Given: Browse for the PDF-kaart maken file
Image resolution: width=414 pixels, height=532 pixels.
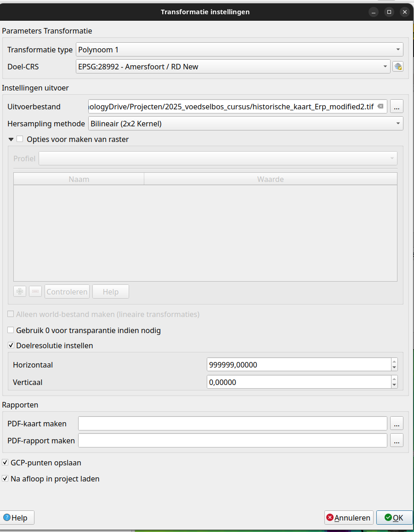Looking at the screenshot, I should tap(397, 424).
